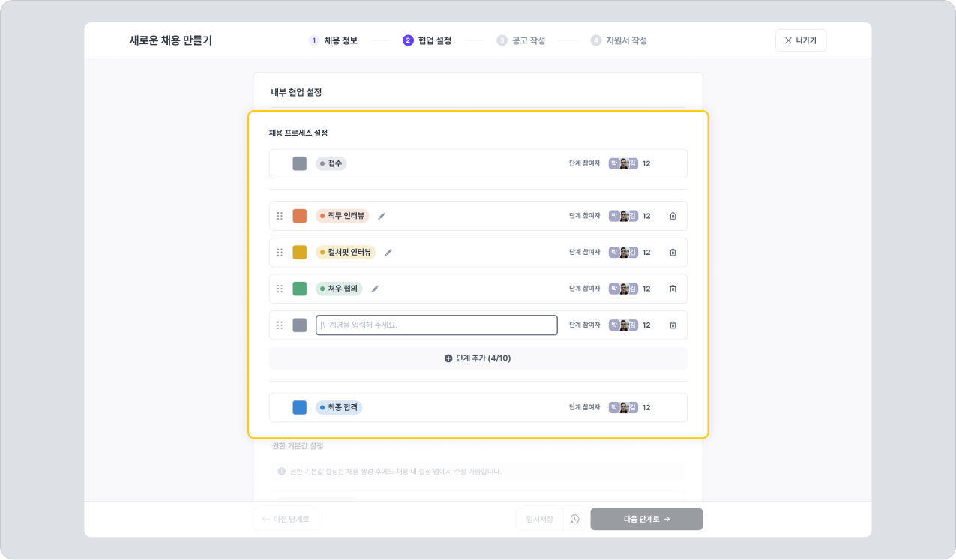Image resolution: width=956 pixels, height=560 pixels.
Task: Open the save history clock icon
Action: point(574,519)
